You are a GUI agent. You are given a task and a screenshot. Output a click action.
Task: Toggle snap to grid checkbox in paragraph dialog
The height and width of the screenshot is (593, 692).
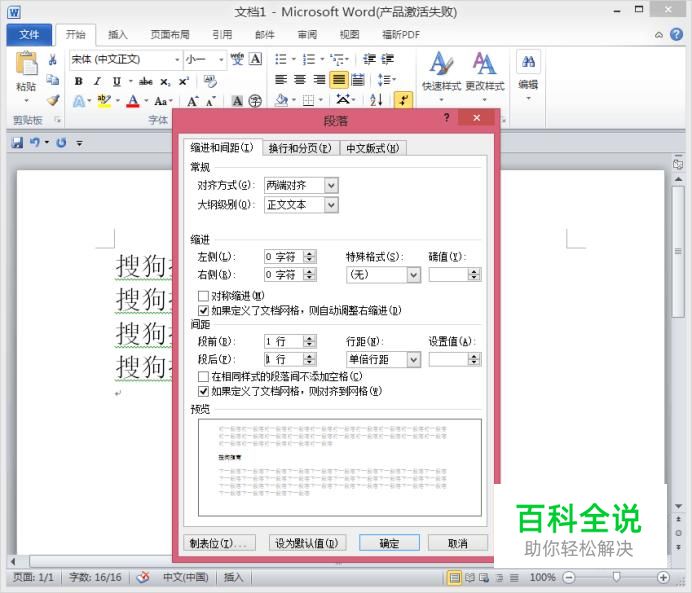click(203, 391)
